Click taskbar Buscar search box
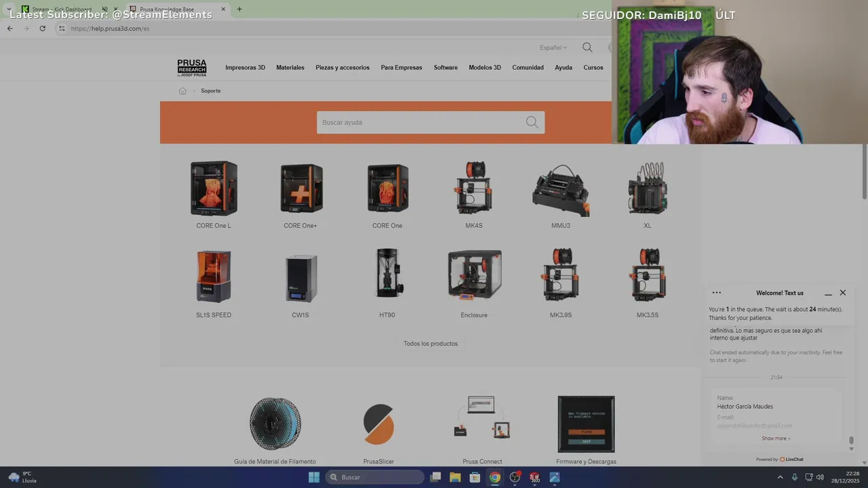The height and width of the screenshot is (488, 868). [375, 477]
